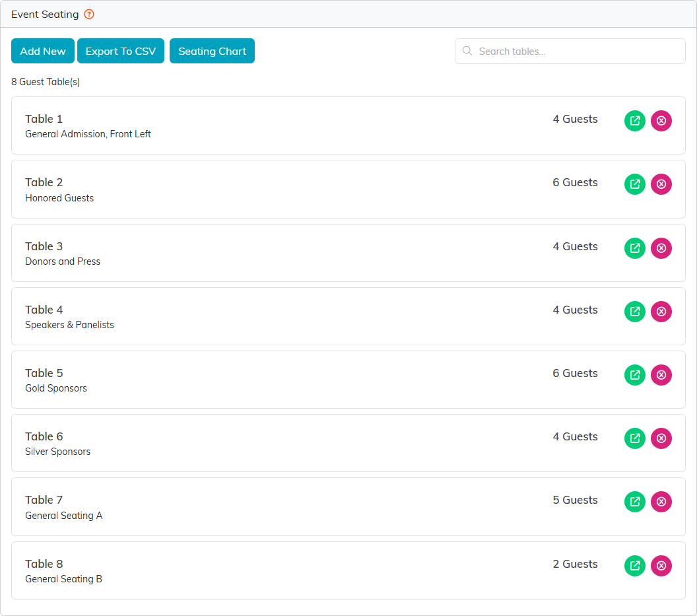697x616 pixels.
Task: Click the '5 Guests' count
Action: 575,500
